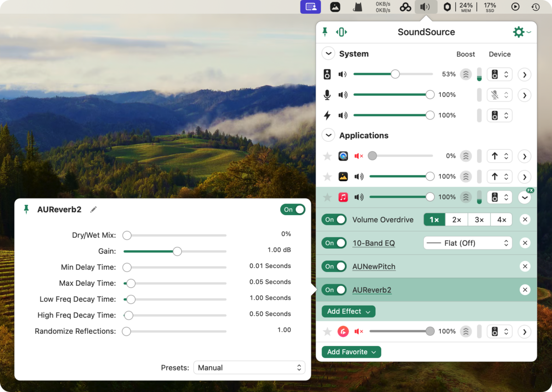Open the Presets Manual dropdown
This screenshot has height=392, width=552.
249,368
